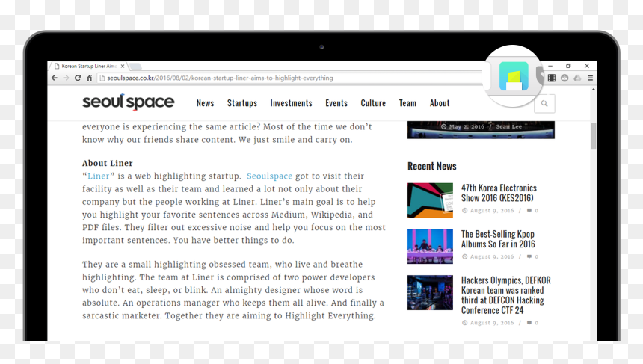Open the Team menu item
Viewport: 643px width, 364px height.
pos(407,103)
